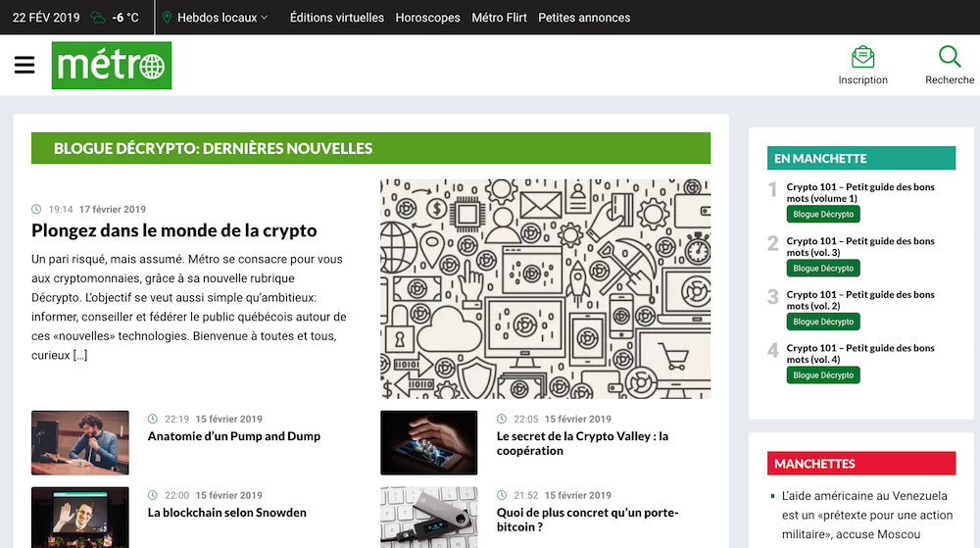The height and width of the screenshot is (548, 980).
Task: Click Blogue Décrypto tag under vol. 4
Action: point(823,375)
